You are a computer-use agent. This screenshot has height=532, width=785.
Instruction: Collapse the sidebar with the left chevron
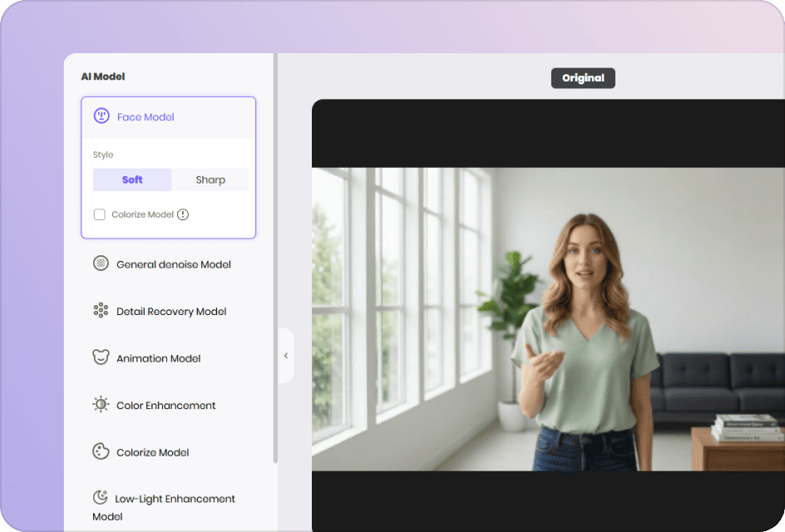click(x=285, y=355)
